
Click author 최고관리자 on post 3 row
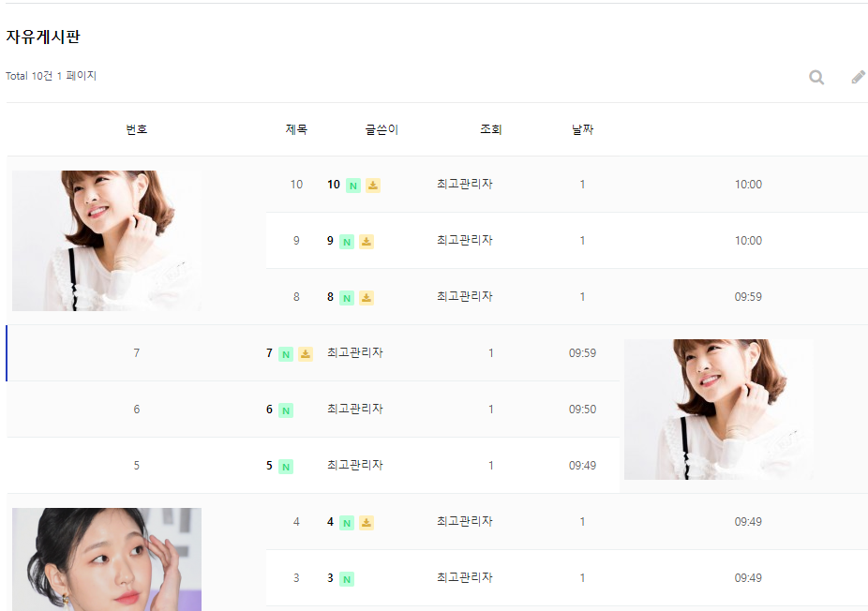click(464, 578)
